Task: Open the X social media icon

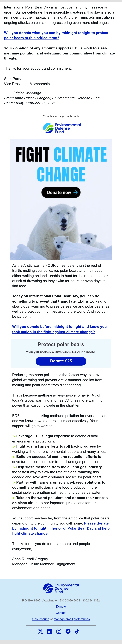Action: (x=40, y=631)
